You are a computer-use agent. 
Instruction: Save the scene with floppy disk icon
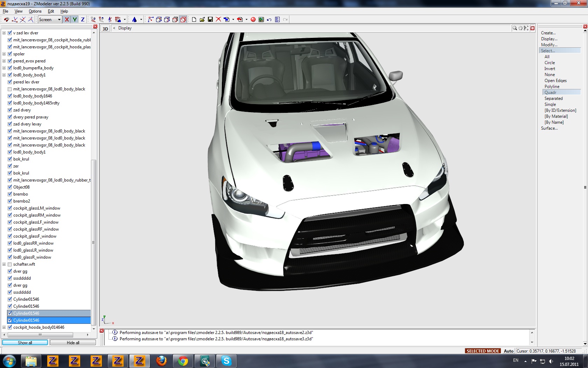click(210, 20)
